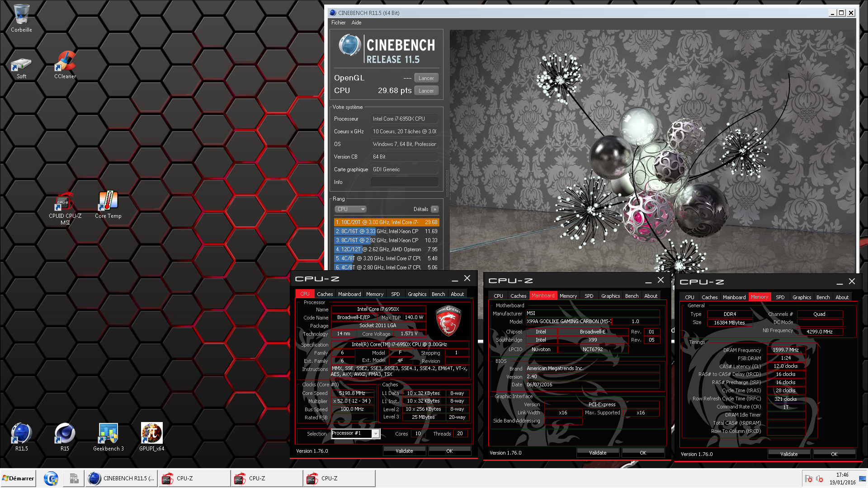
Task: Click the MSI Gaming dragon logo
Action: [448, 321]
